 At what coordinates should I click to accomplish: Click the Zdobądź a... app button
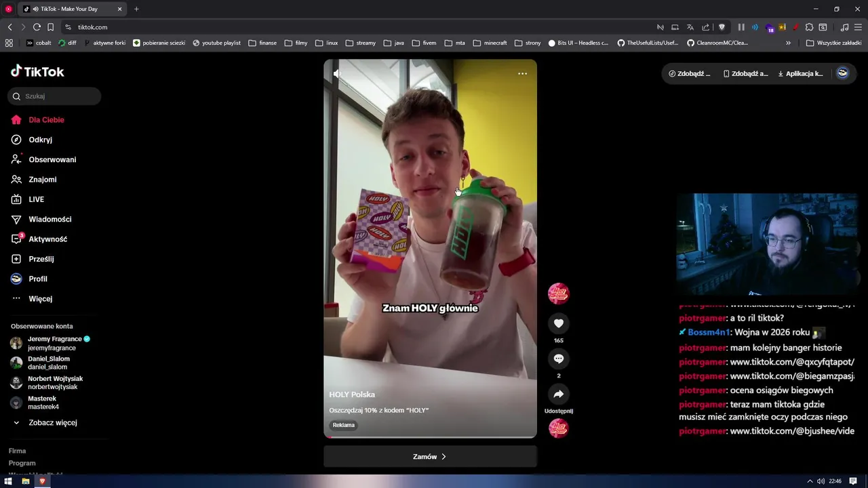tap(746, 73)
